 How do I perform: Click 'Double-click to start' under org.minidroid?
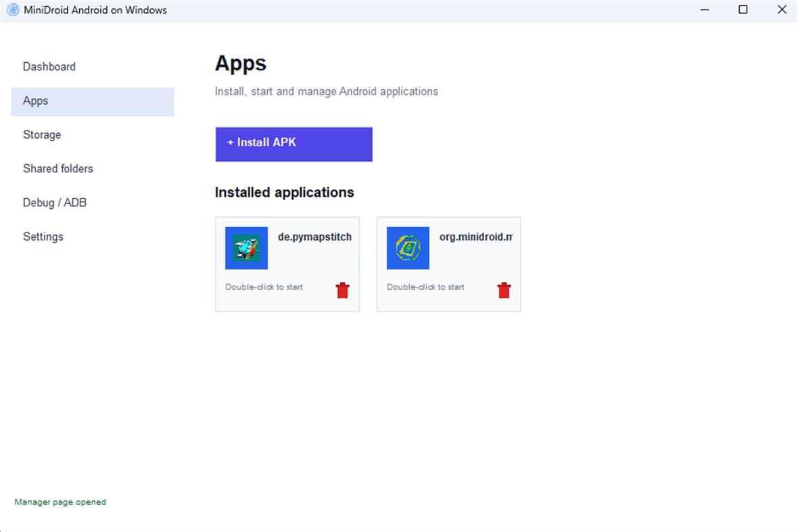(x=425, y=287)
